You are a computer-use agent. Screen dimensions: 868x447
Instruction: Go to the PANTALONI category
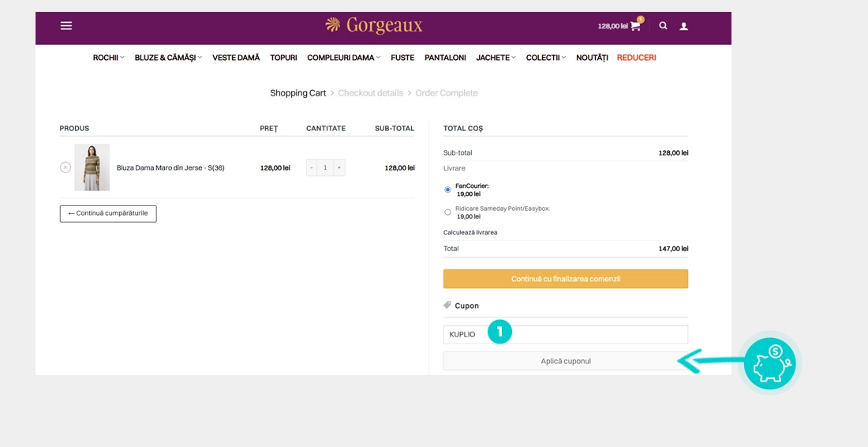445,58
